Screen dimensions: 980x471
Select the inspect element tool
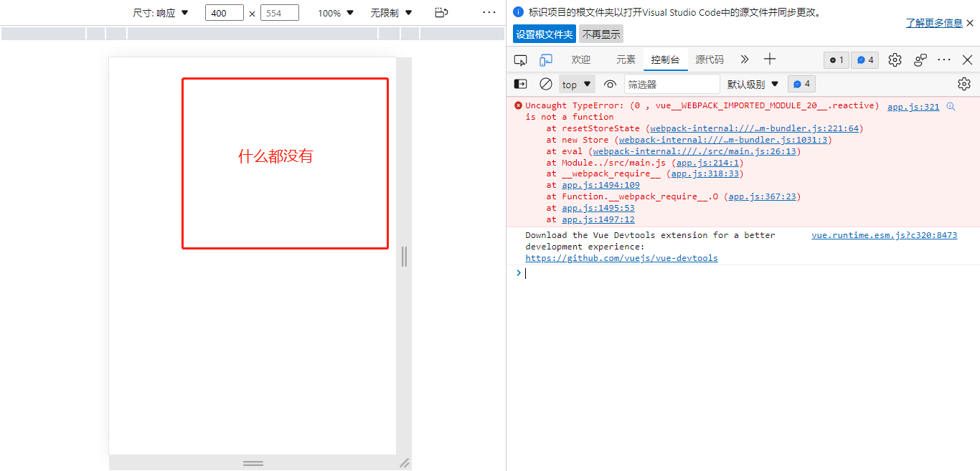pos(521,60)
